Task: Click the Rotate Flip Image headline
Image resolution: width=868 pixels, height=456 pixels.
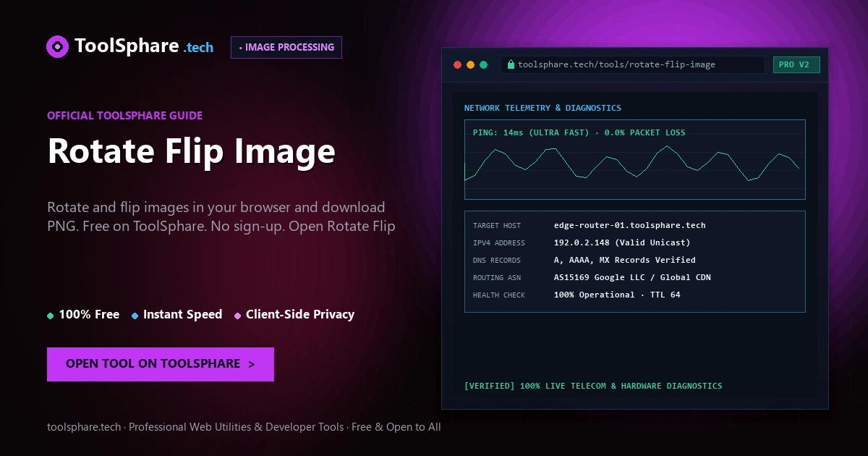Action: tap(191, 151)
